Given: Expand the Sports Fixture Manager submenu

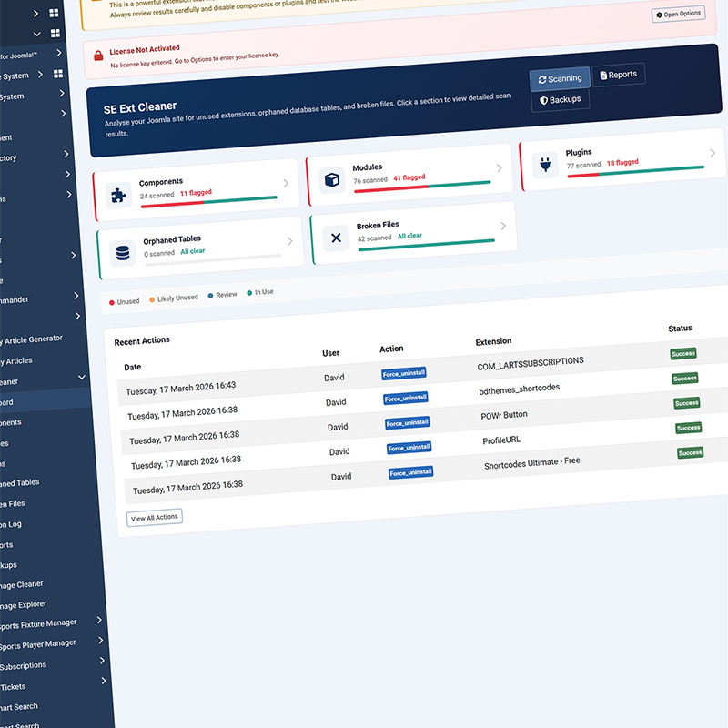Looking at the screenshot, I should point(98,619).
